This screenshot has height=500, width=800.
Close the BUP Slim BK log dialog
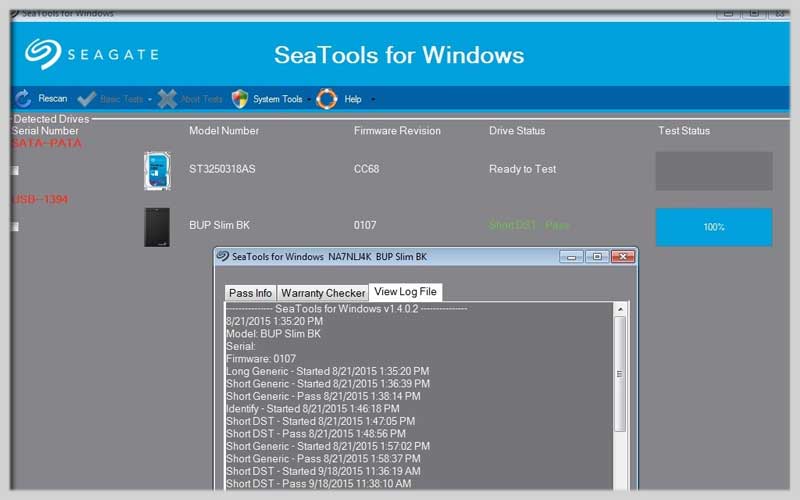pos(623,257)
